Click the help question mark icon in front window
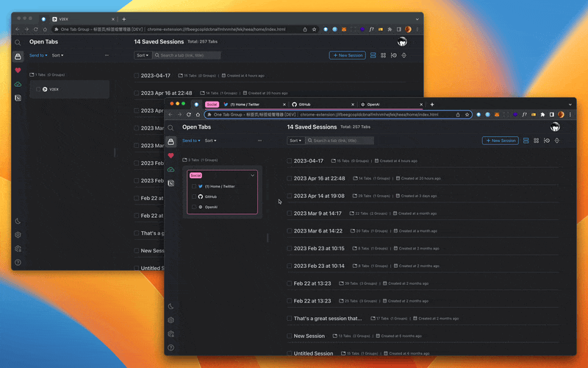 (171, 347)
